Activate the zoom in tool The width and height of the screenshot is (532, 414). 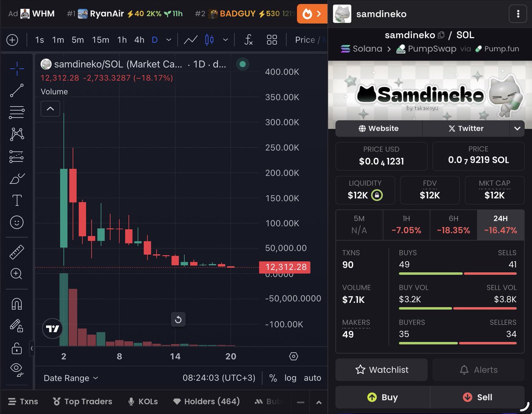tap(17, 273)
